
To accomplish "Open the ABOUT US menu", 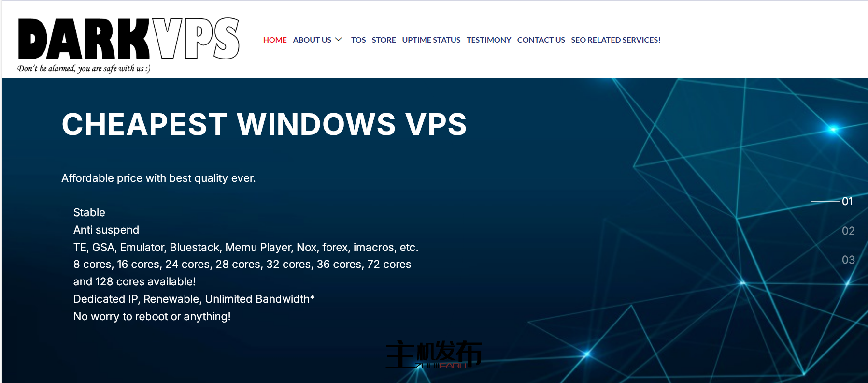I will coord(312,40).
